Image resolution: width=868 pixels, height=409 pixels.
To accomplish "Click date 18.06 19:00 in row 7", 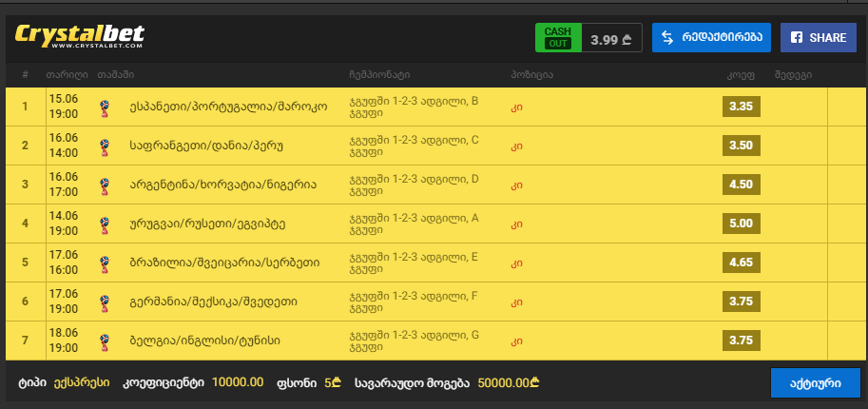I will 64,341.
